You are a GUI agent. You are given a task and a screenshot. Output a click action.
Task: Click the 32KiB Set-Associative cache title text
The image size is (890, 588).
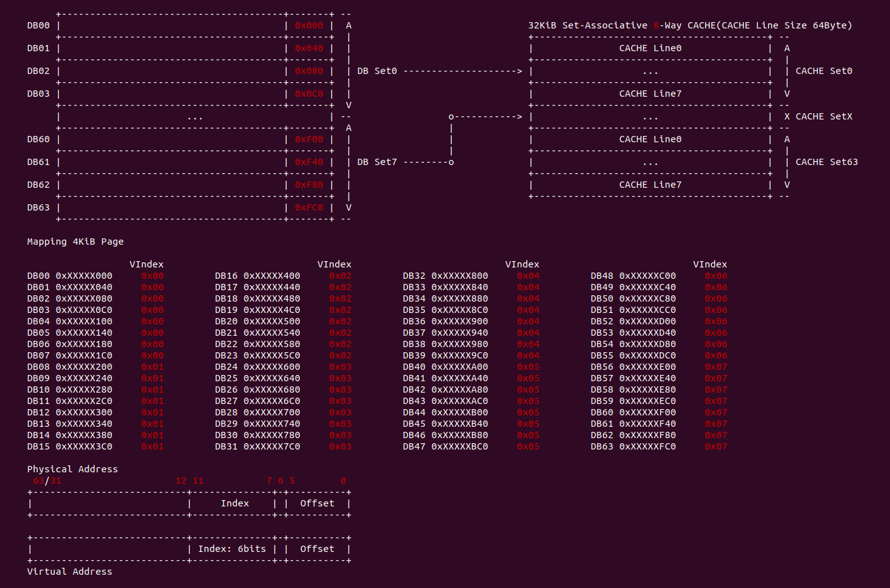click(689, 26)
